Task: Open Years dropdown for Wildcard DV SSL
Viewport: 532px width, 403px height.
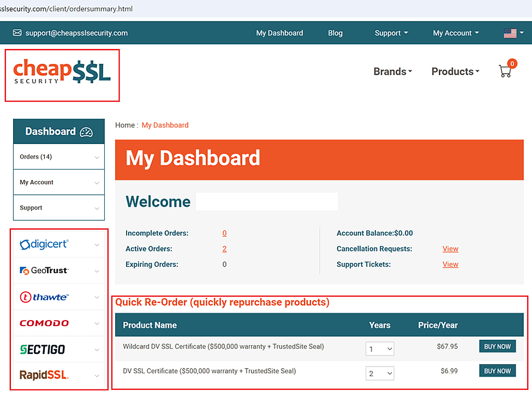Action: coord(380,348)
